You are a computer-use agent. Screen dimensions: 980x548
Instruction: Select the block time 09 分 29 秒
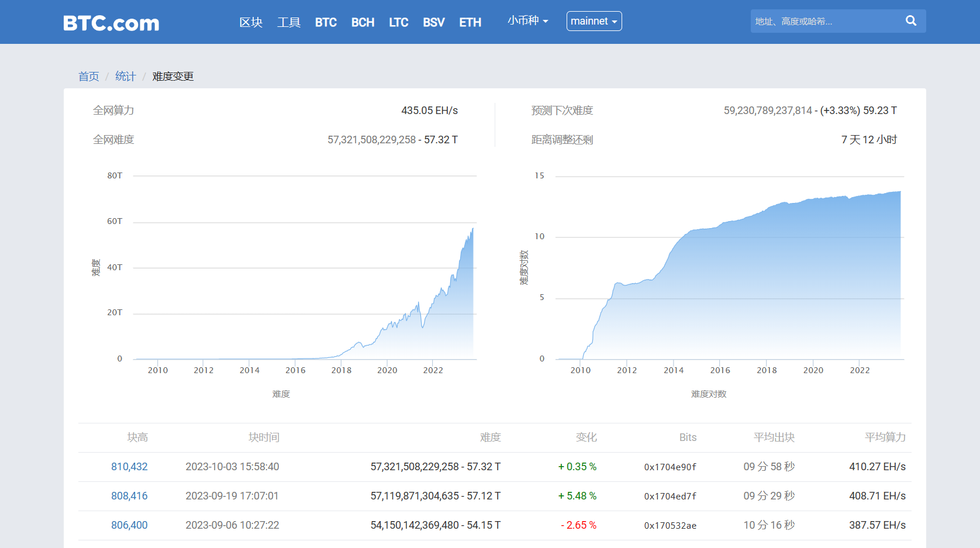[769, 496]
